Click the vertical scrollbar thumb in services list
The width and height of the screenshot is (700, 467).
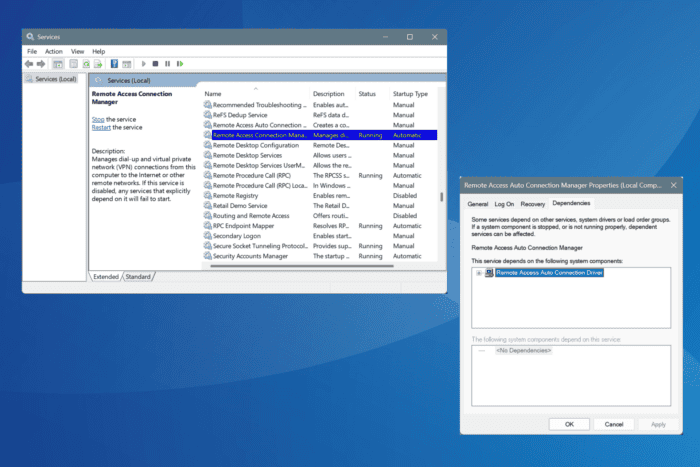click(442, 197)
